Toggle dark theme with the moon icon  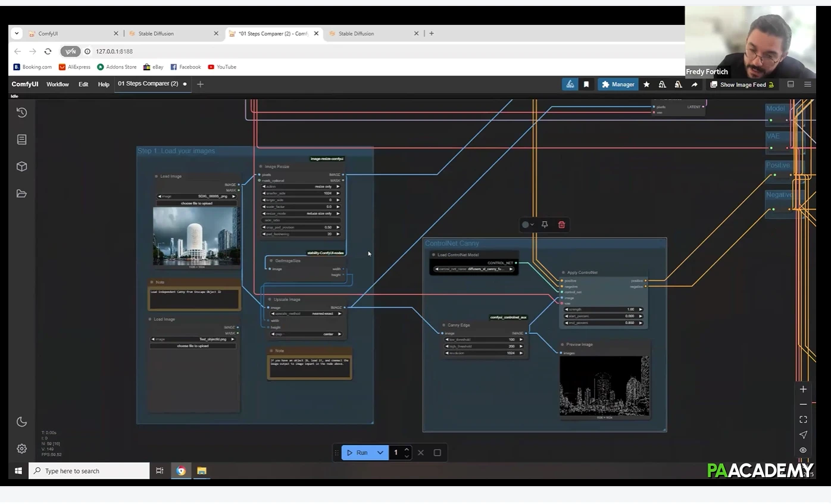click(22, 422)
